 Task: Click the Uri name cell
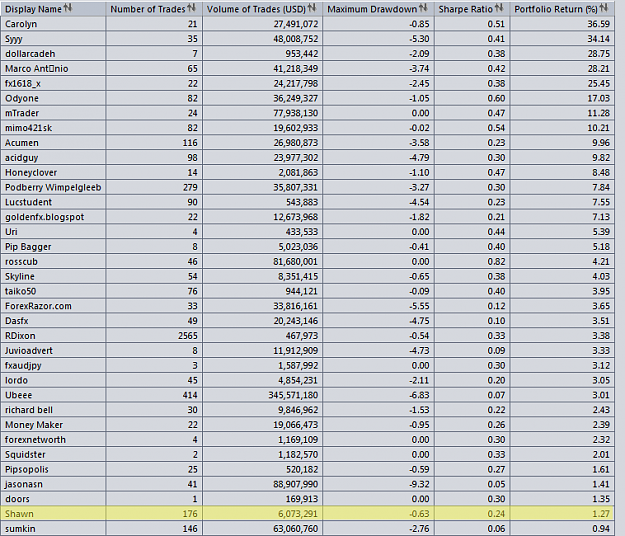point(54,232)
